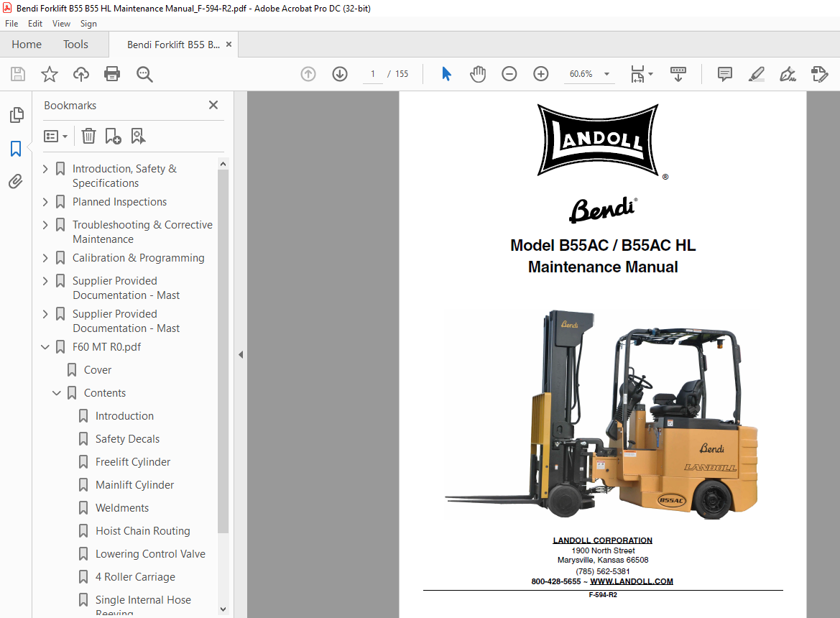Add a comment with speech bubble icon
This screenshot has height=618, width=840.
coord(724,74)
